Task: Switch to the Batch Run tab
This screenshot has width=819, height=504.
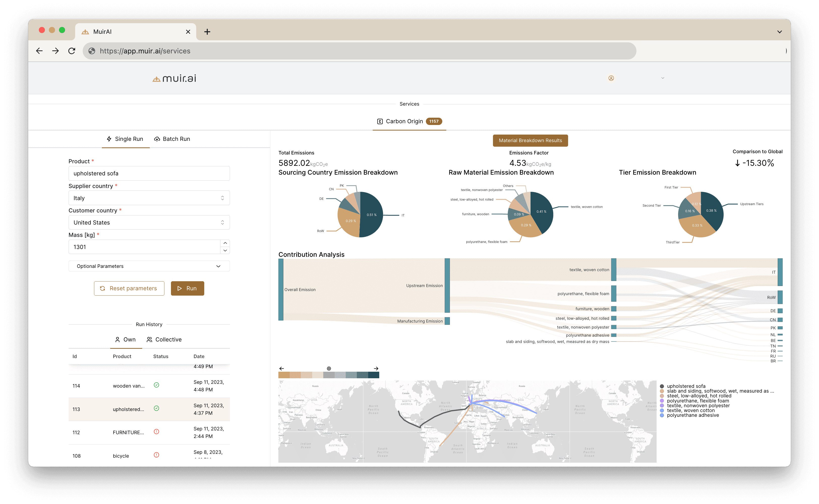Action: click(x=172, y=139)
